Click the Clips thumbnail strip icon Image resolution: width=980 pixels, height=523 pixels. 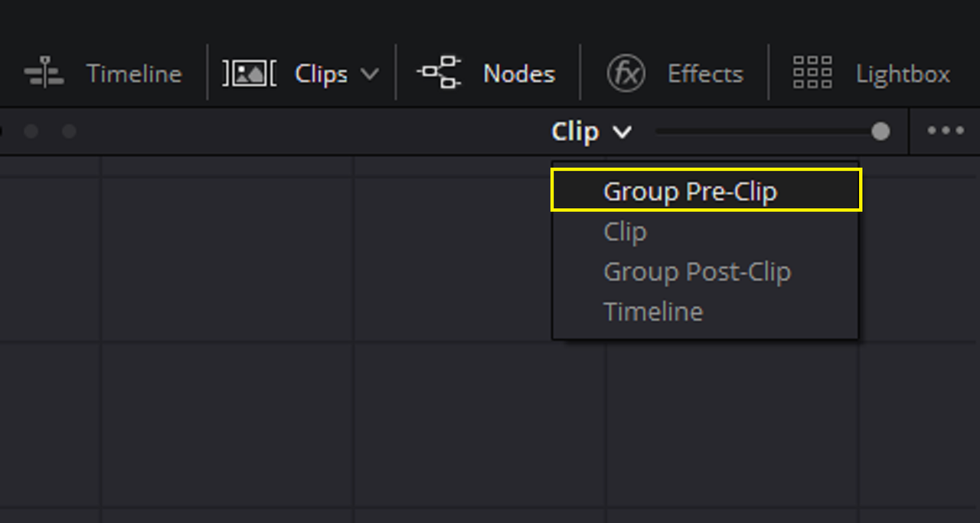[x=250, y=74]
